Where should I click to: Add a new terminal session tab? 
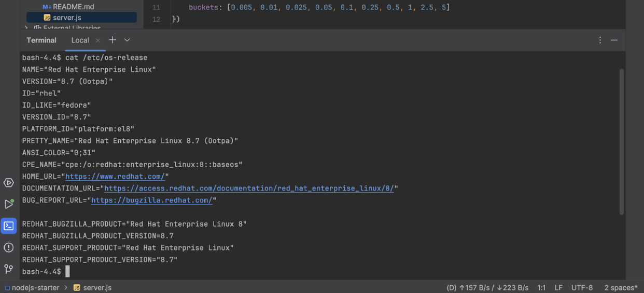tap(113, 40)
